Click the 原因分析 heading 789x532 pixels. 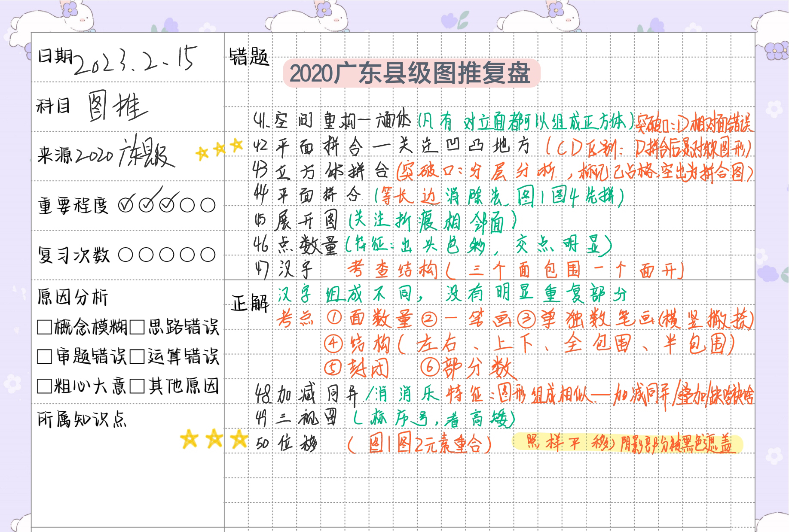[73, 297]
